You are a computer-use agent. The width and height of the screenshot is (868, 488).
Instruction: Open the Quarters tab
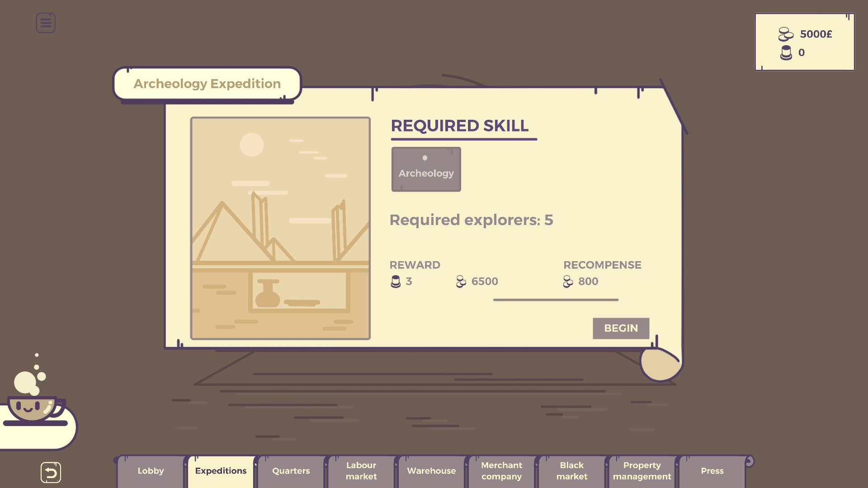click(291, 471)
